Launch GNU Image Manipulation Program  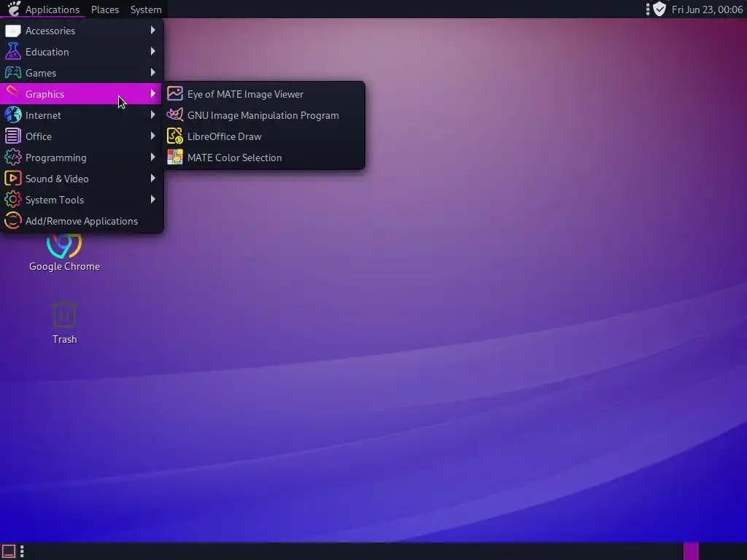265,115
